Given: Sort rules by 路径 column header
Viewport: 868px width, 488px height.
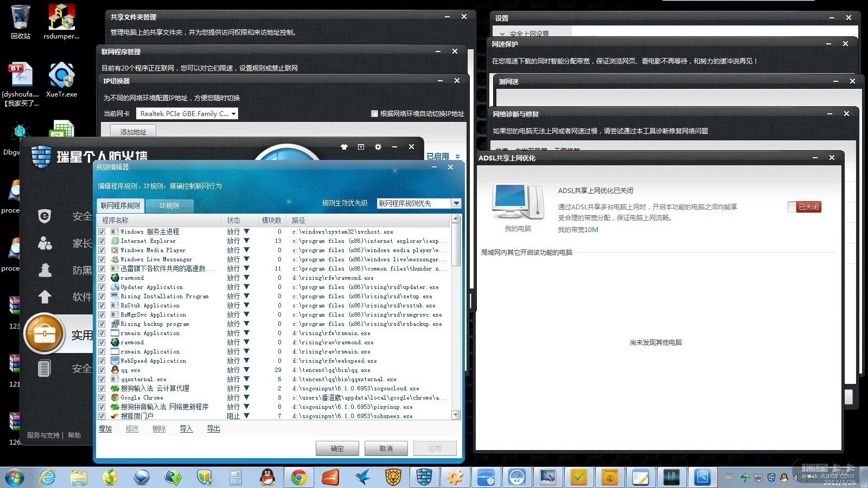Looking at the screenshot, I should (x=368, y=220).
